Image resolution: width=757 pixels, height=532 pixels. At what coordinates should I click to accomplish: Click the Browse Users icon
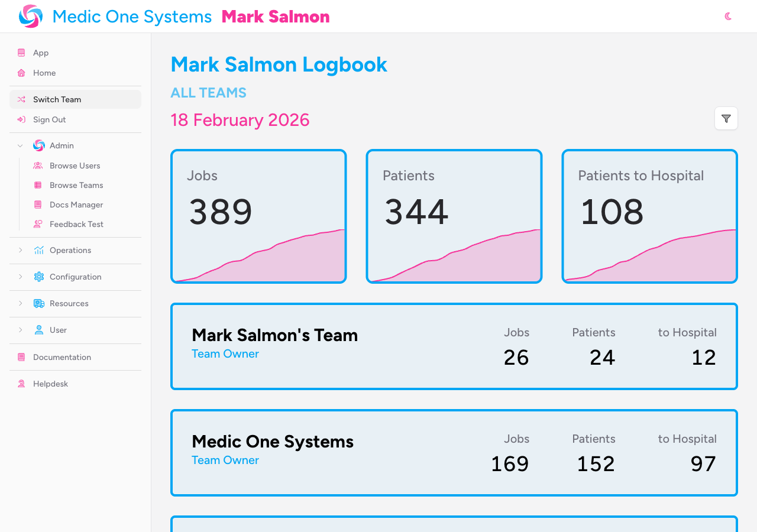[x=37, y=166]
